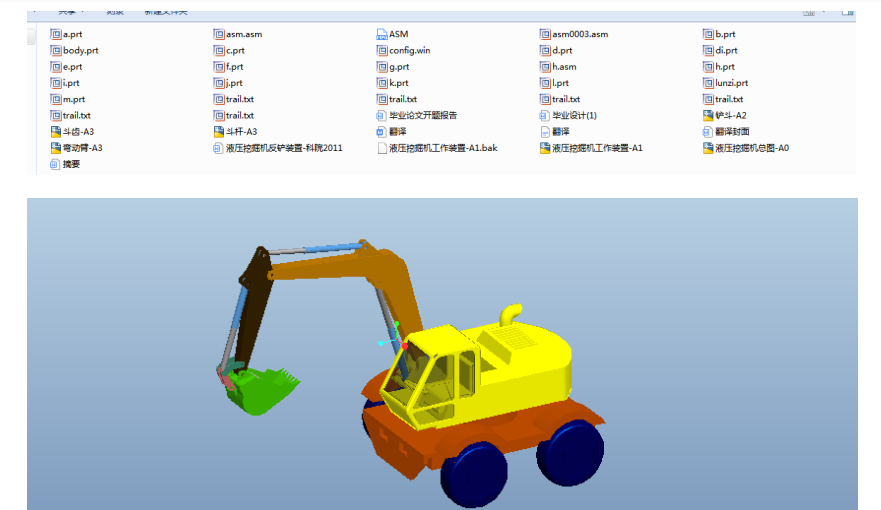The image size is (881, 510).
Task: Click the ASM file icon
Action: click(382, 34)
